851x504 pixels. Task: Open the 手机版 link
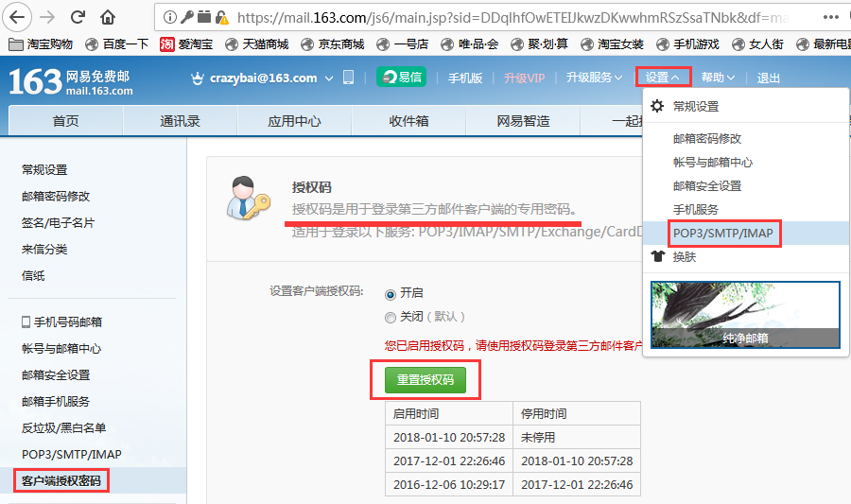[465, 78]
